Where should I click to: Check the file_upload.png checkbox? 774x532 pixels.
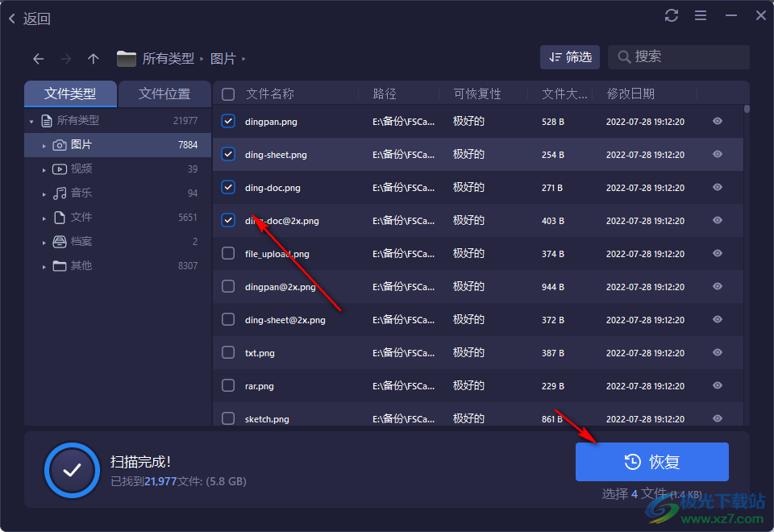tap(227, 253)
